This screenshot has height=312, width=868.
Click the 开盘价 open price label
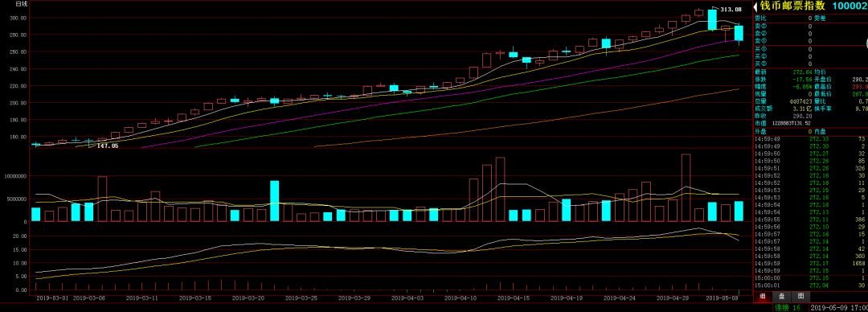(x=824, y=80)
